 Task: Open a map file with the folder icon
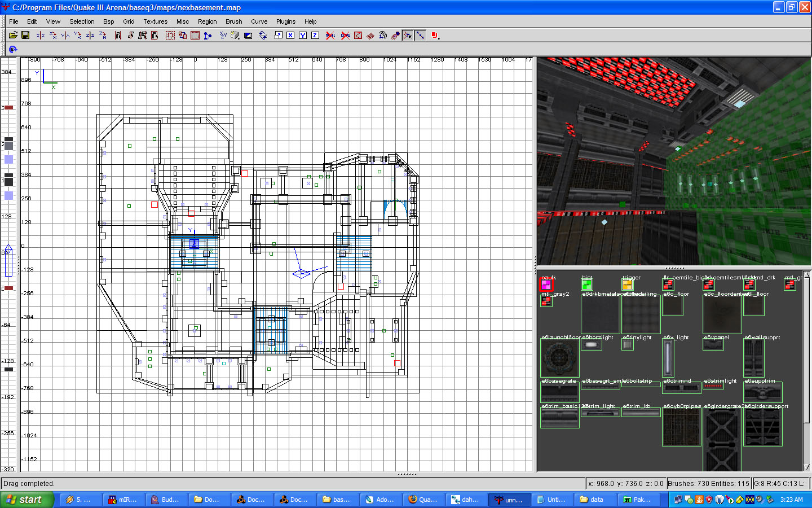[13, 35]
